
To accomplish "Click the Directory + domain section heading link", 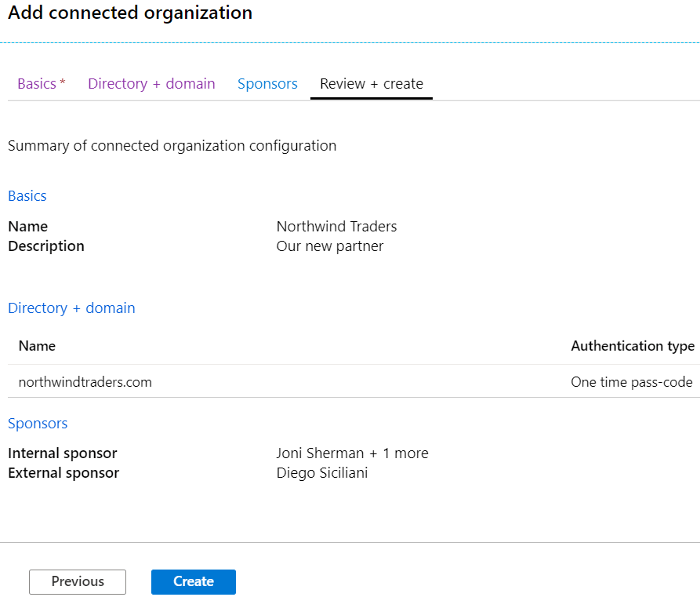I will tap(71, 308).
